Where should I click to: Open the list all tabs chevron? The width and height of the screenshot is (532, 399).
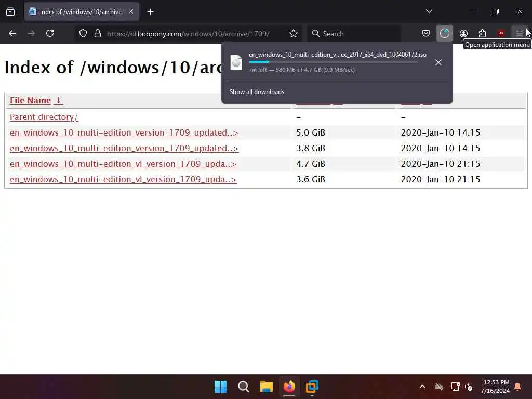tap(429, 11)
